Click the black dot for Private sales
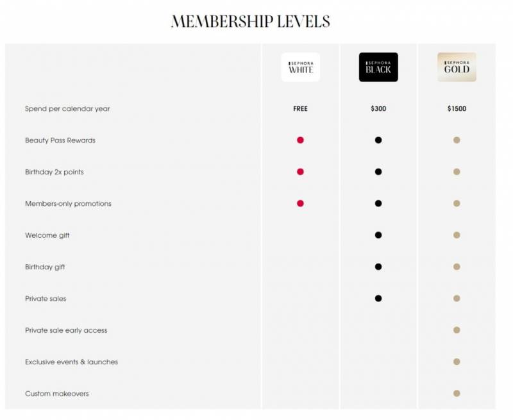Image resolution: width=513 pixels, height=420 pixels. coord(378,298)
